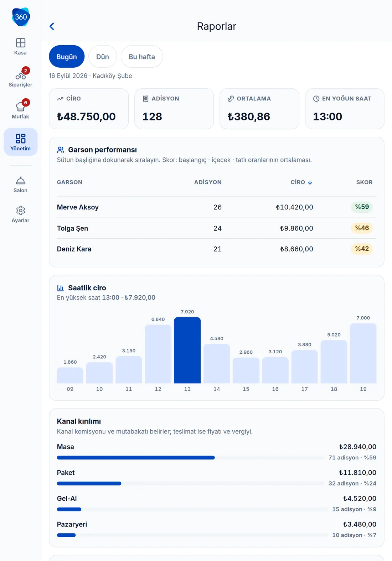Click the 360 app logo
Viewport: 392px width, 561px height.
21,17
